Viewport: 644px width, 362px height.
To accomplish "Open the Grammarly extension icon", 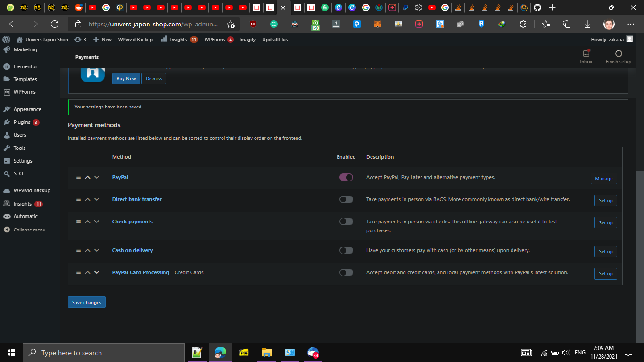I will pyautogui.click(x=274, y=24).
